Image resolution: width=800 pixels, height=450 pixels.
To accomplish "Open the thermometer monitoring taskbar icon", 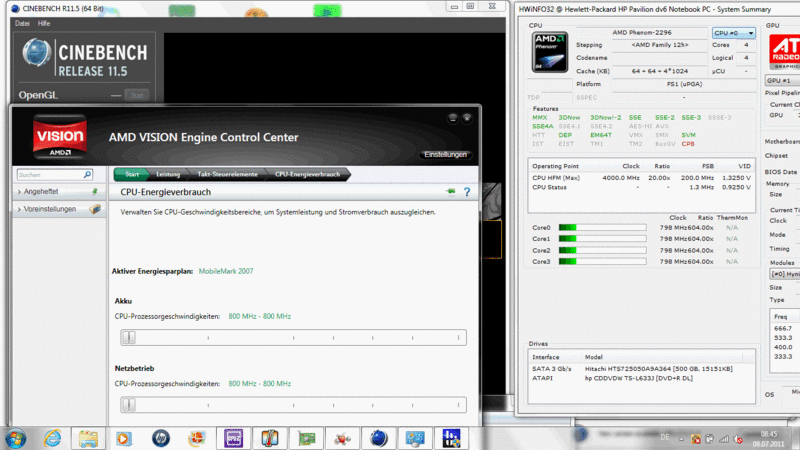I will (269, 438).
